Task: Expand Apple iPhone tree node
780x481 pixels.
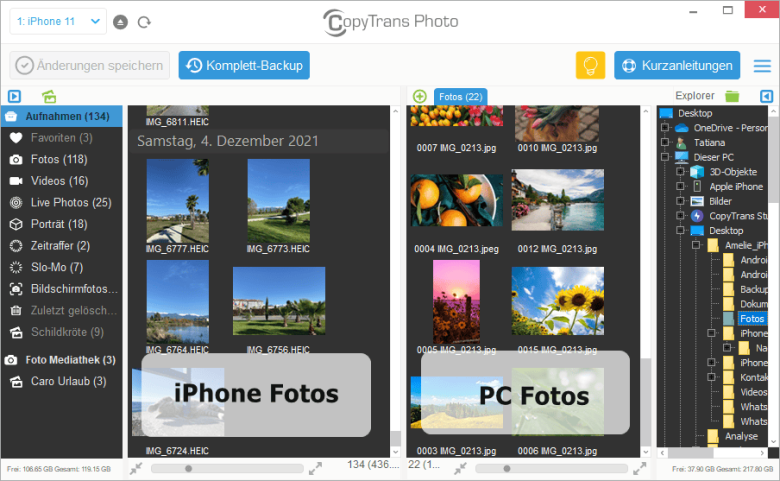Action: tap(681, 187)
